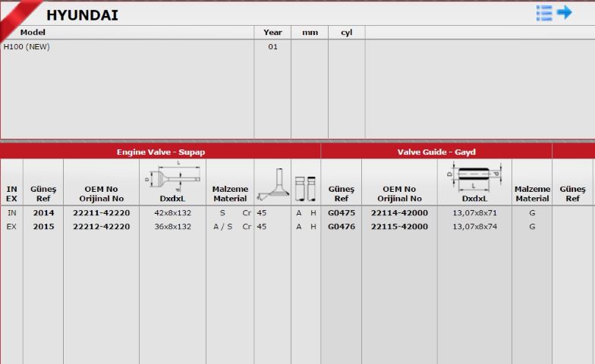Click material A / S in EX row
The image size is (595, 364).
tap(223, 226)
